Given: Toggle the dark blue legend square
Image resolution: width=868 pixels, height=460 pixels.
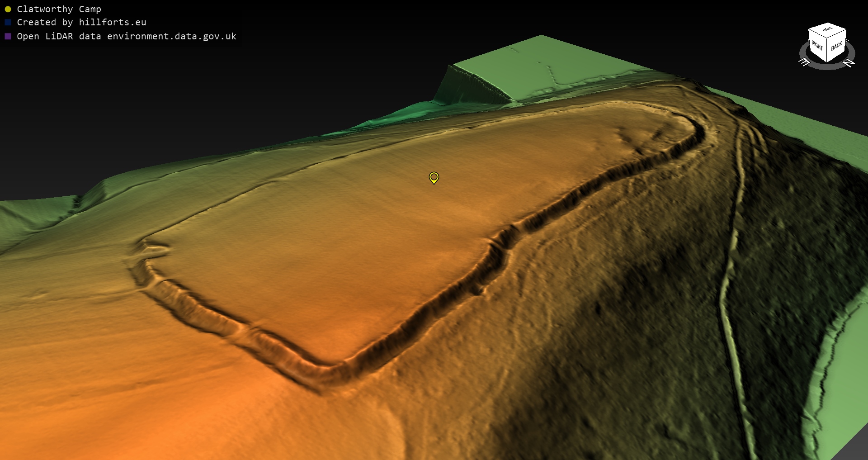Looking at the screenshot, I should tap(8, 22).
